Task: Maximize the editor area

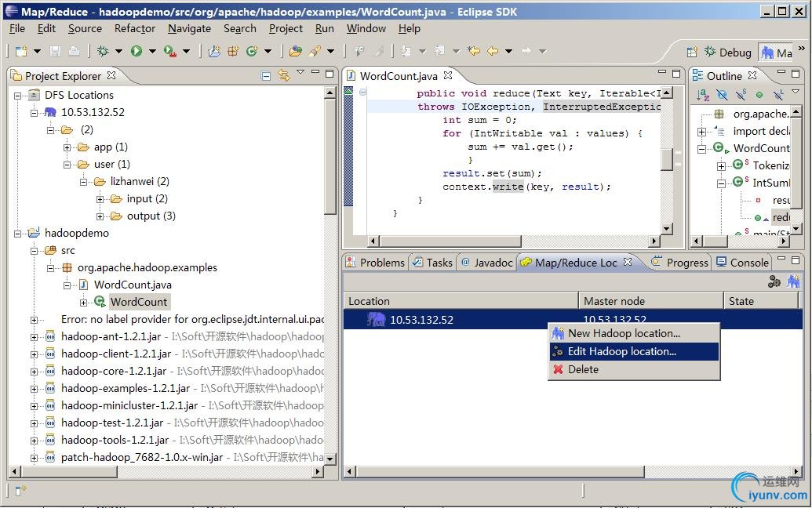Action: point(675,74)
